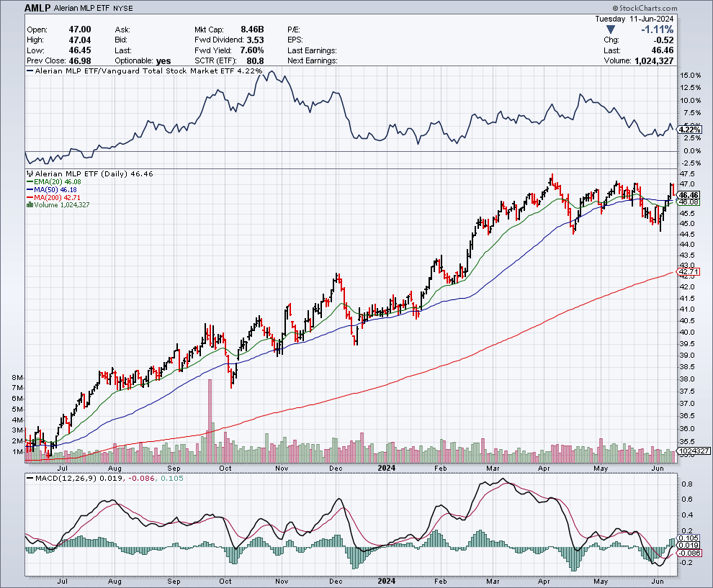The height and width of the screenshot is (588, 713).
Task: Click the green EMA(20) legend line marker
Action: pos(30,182)
